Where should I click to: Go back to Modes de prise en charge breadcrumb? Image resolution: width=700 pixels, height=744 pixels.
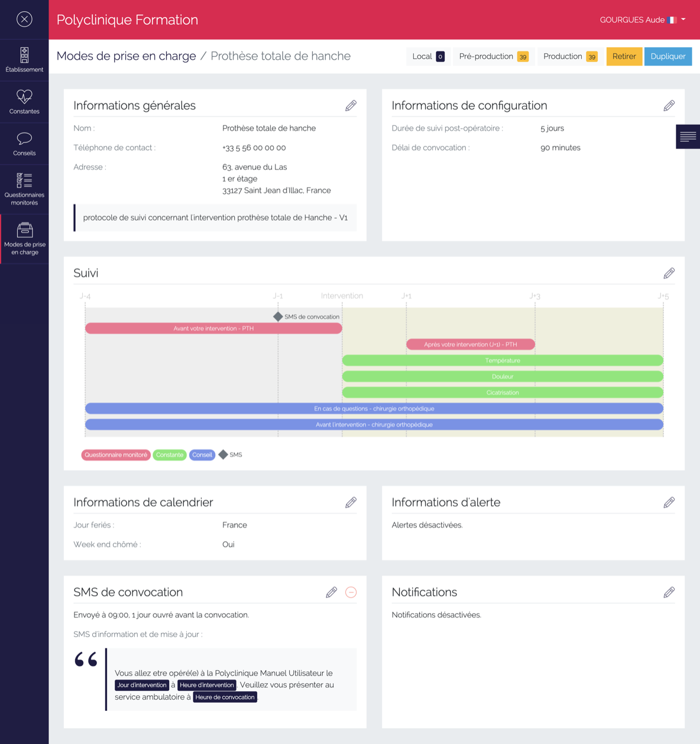126,56
